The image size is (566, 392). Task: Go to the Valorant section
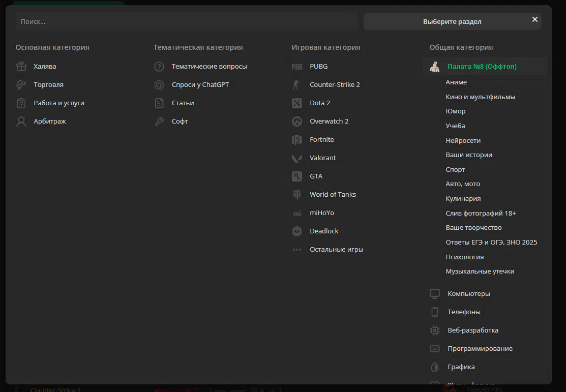(323, 158)
